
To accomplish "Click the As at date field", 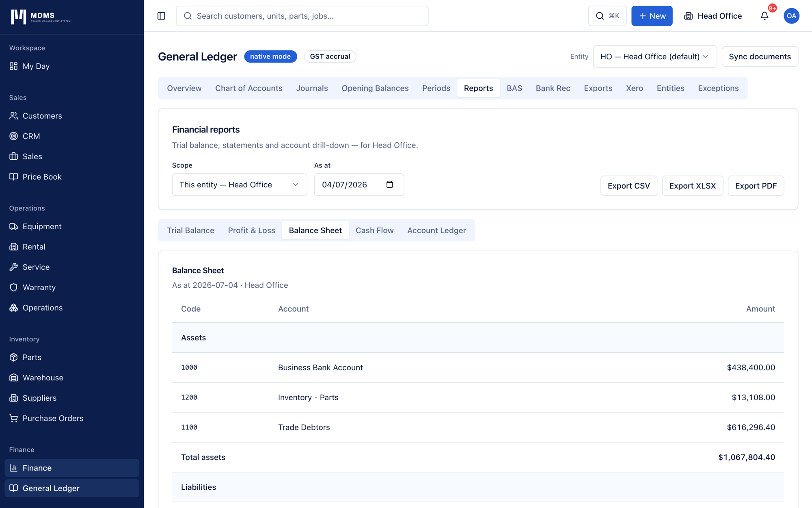I will [x=359, y=185].
